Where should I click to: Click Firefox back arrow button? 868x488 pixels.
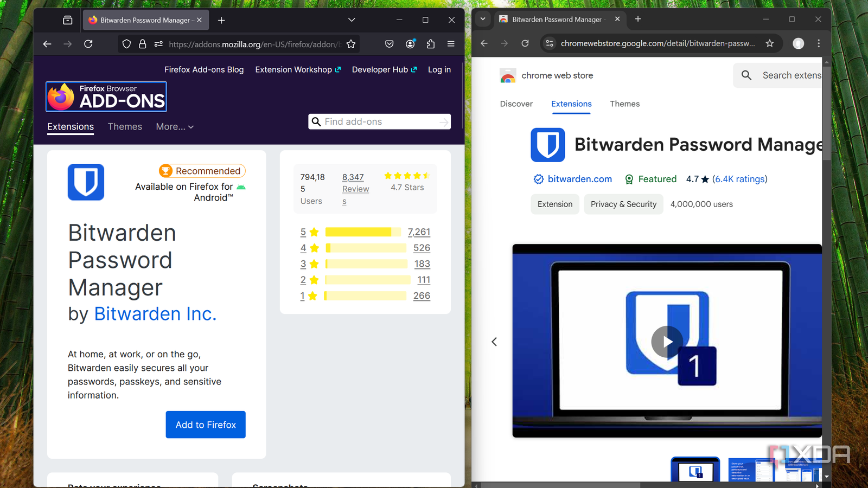tap(47, 44)
